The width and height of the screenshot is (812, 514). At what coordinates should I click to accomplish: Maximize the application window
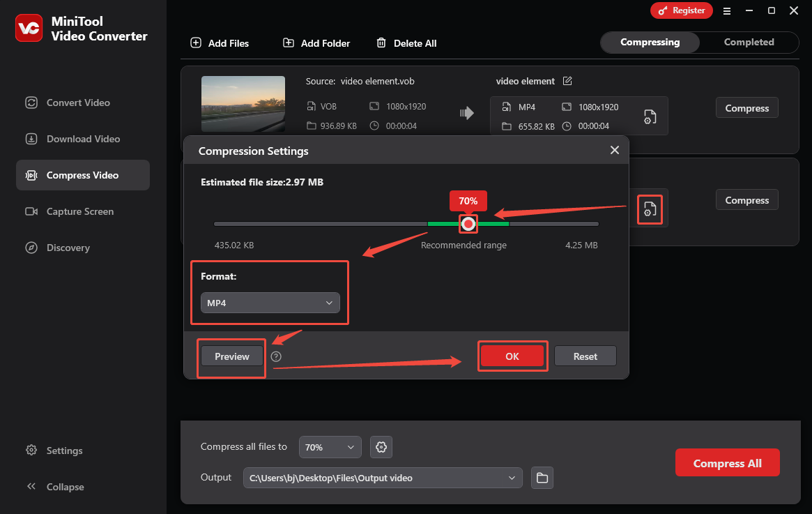click(772, 11)
